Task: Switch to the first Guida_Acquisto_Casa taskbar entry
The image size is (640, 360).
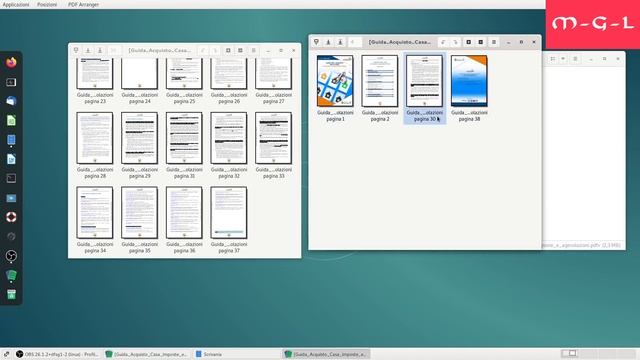Action: [x=147, y=354]
